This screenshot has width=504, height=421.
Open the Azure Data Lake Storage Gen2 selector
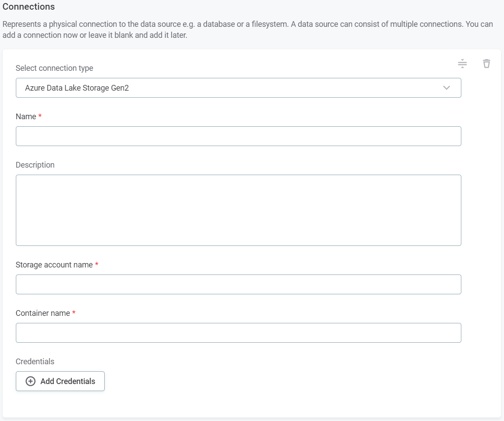tap(238, 88)
